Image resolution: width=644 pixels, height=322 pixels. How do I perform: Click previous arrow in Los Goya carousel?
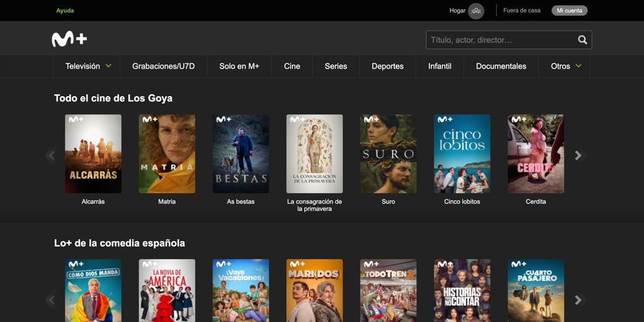(52, 155)
